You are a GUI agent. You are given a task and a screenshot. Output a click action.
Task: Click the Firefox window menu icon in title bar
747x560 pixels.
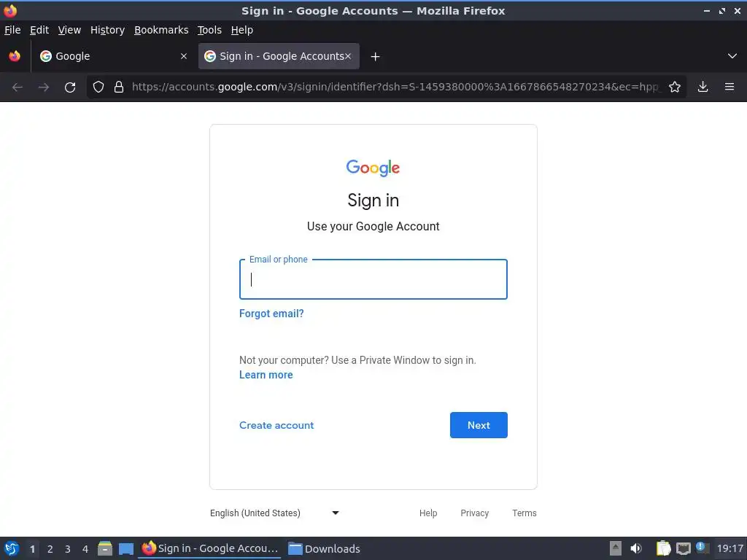pyautogui.click(x=10, y=10)
